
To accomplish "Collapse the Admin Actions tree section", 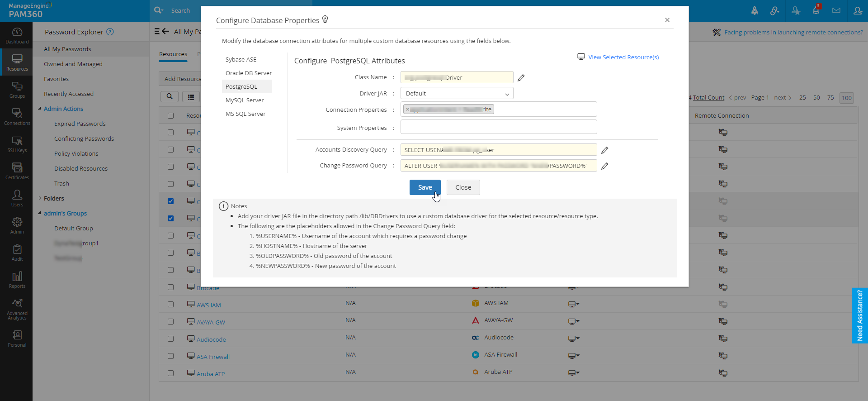I will [40, 109].
